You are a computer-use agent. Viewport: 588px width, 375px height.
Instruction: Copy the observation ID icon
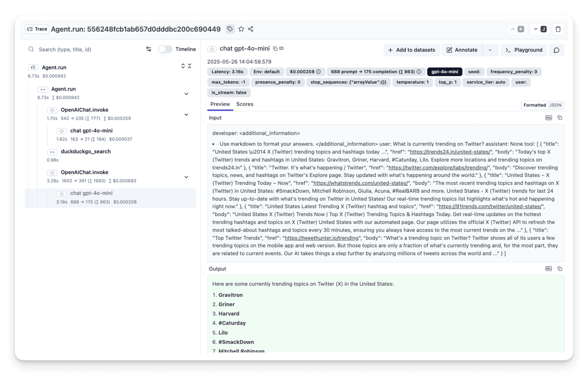coord(278,49)
